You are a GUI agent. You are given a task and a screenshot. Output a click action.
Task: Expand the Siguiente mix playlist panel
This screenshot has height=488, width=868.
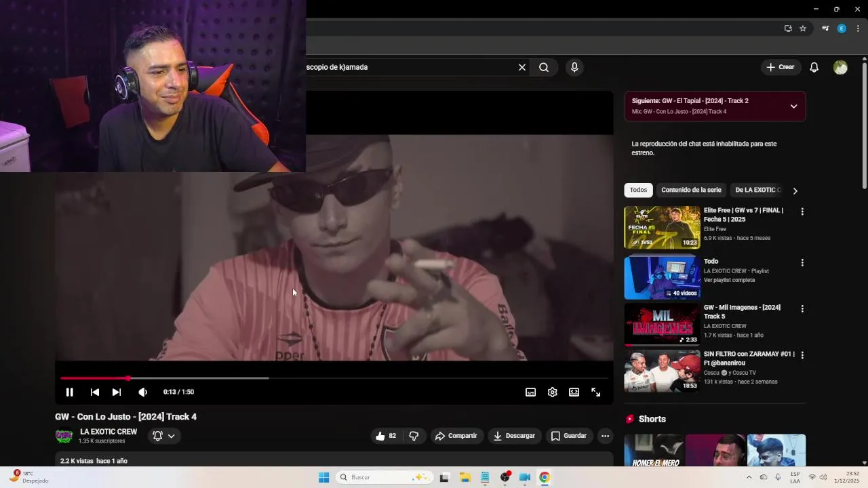tap(793, 106)
